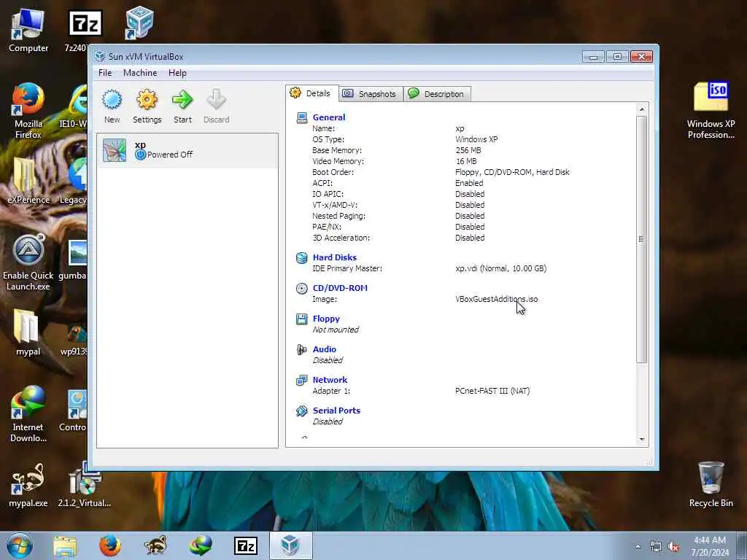Open the Hard Disks section link
The image size is (747, 560).
point(334,257)
